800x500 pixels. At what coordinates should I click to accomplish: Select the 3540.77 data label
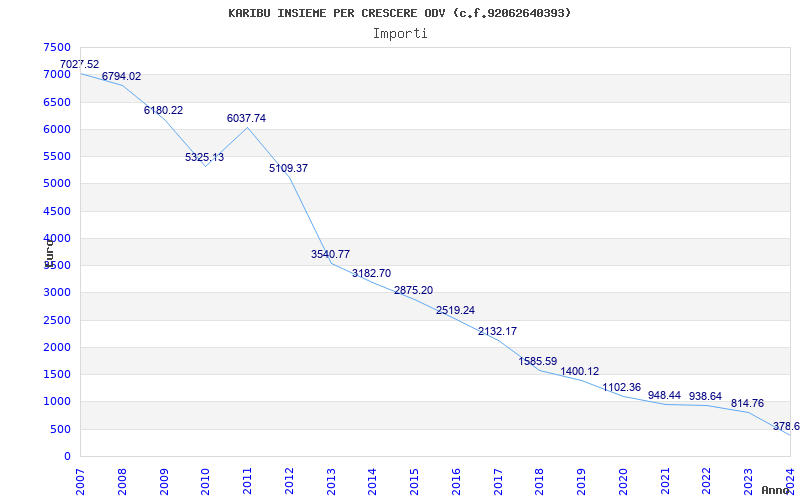click(x=331, y=254)
